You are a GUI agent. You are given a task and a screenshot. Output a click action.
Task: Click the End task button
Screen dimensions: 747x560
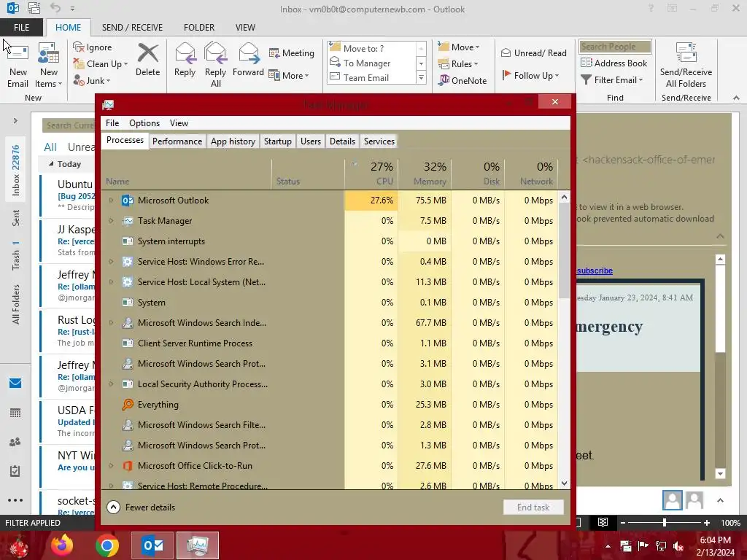(x=533, y=507)
